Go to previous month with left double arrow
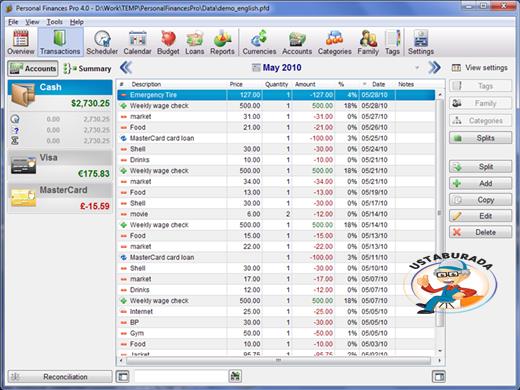This screenshot has width=520, height=390. [x=126, y=68]
